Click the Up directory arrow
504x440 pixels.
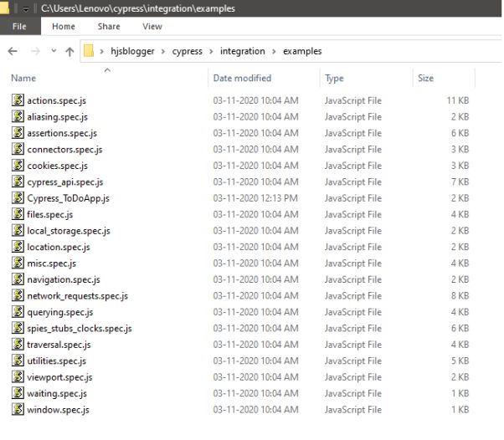[x=69, y=52]
